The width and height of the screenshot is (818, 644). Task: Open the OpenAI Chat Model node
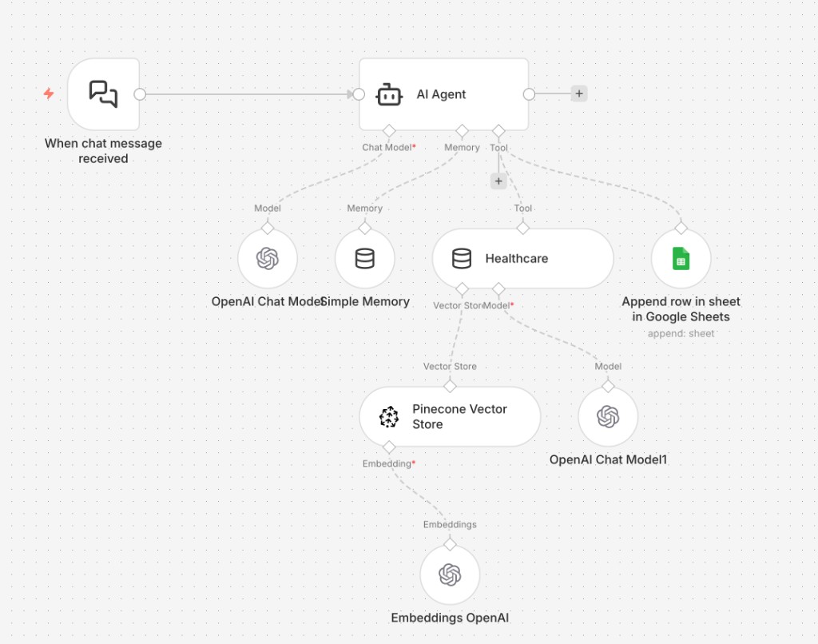tap(268, 257)
